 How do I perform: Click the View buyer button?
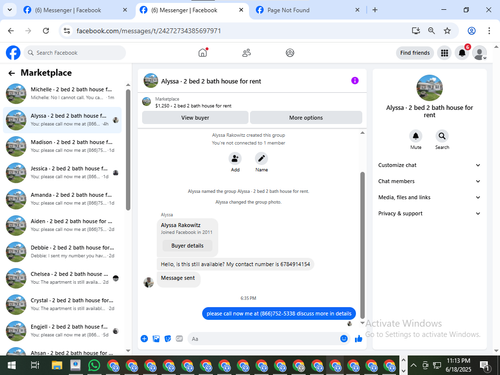[195, 118]
